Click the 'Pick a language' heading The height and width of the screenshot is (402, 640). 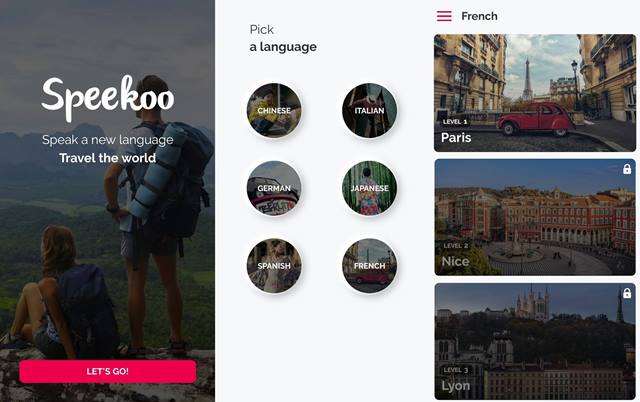click(283, 38)
